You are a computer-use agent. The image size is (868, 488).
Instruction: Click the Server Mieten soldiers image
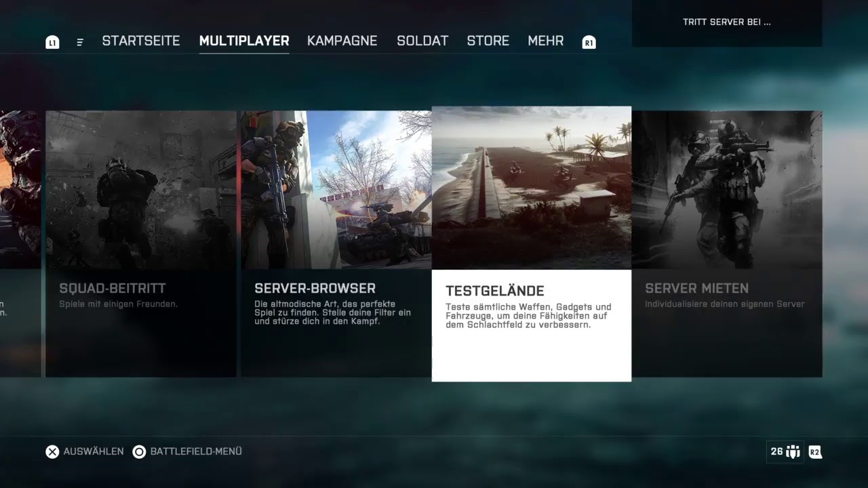(727, 190)
